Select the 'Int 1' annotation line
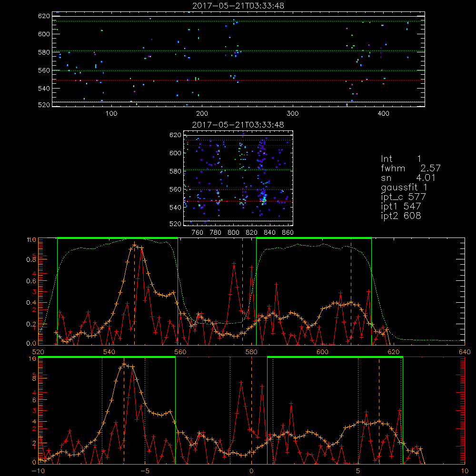 pyautogui.click(x=401, y=159)
